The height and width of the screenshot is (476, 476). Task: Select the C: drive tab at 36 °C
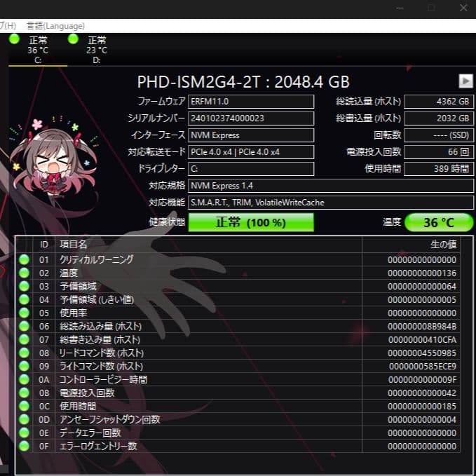click(38, 50)
